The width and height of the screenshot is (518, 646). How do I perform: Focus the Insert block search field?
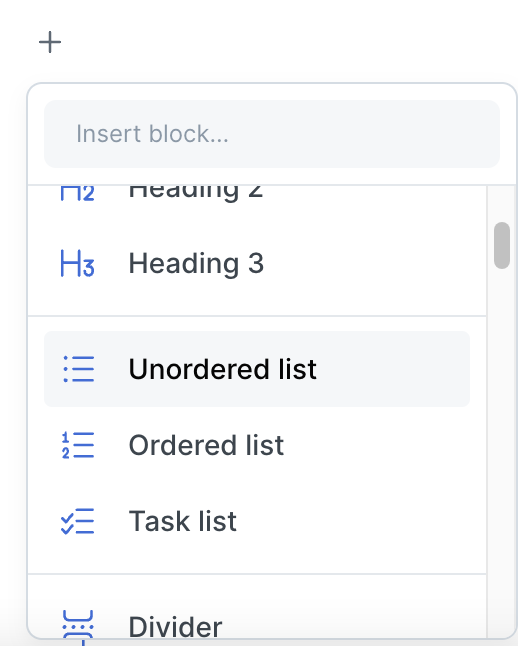272,134
